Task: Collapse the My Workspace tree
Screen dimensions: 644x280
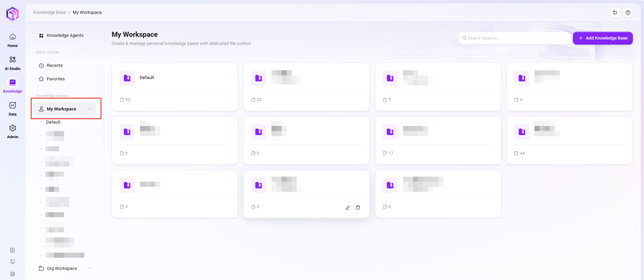Action: tap(90, 109)
